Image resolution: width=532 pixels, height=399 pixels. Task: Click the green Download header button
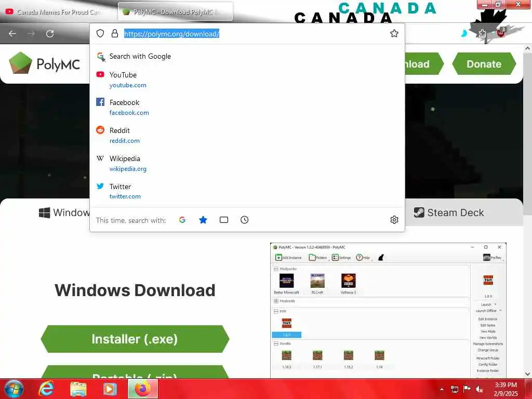coord(424,64)
